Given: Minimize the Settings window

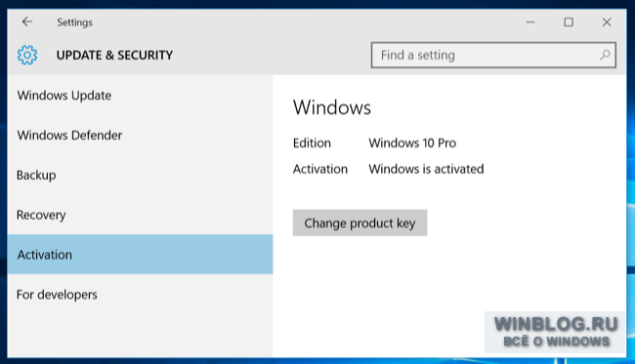Looking at the screenshot, I should (530, 22).
